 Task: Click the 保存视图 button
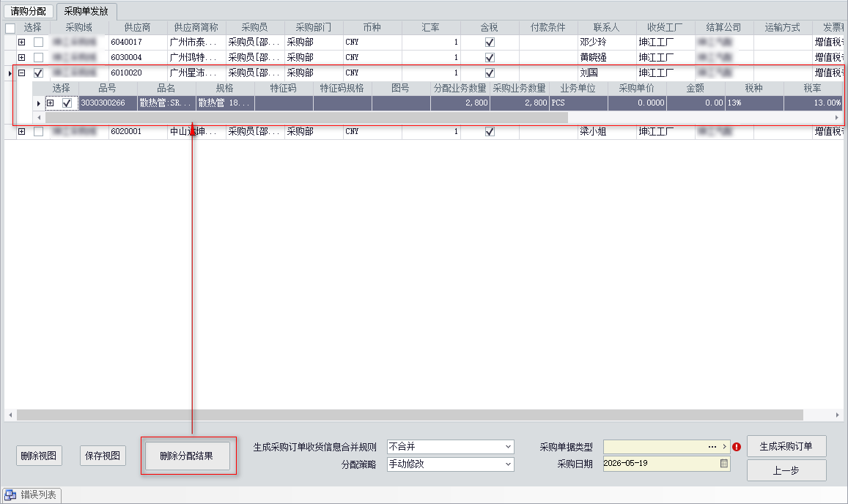click(103, 456)
